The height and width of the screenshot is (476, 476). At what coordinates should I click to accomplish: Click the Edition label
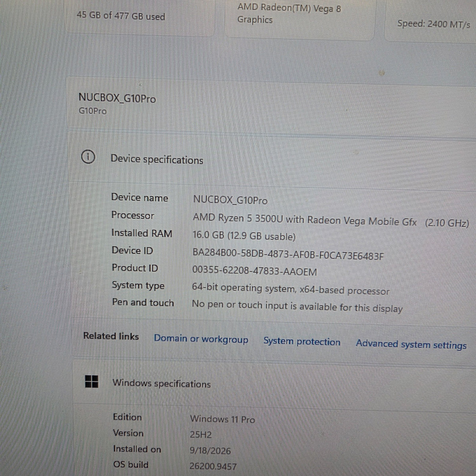[127, 417]
